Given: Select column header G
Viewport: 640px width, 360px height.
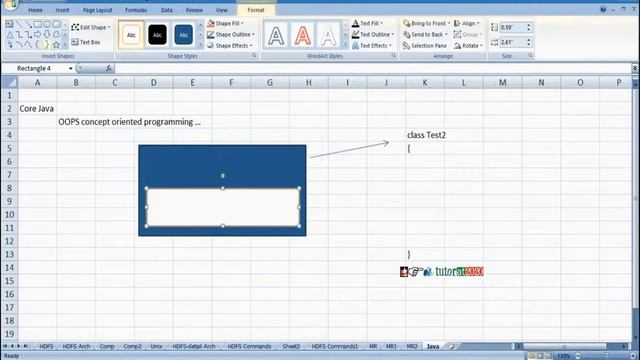Looking at the screenshot, I should tap(270, 82).
